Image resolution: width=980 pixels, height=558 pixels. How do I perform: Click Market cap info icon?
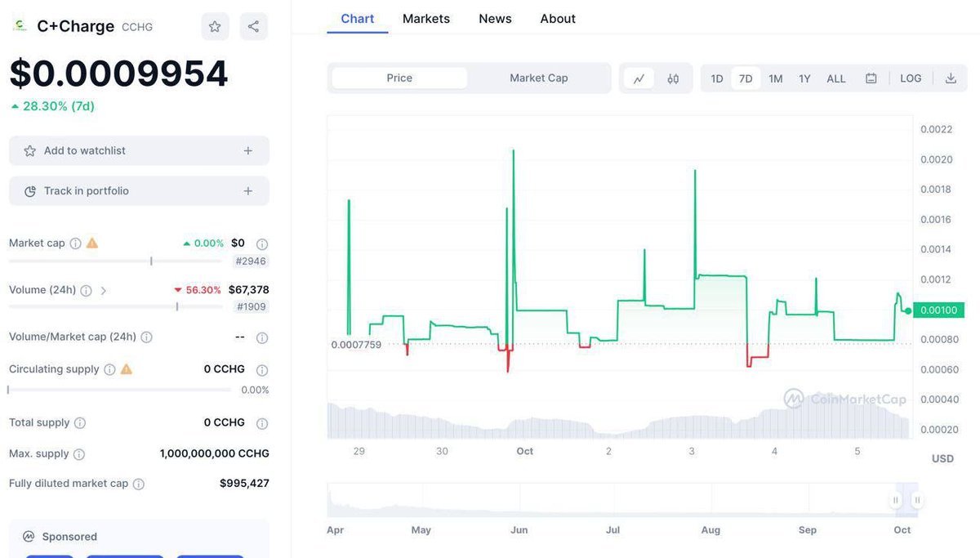[75, 243]
